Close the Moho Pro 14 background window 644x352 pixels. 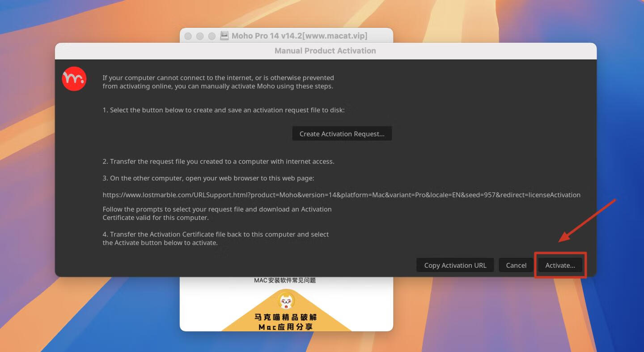(188, 36)
